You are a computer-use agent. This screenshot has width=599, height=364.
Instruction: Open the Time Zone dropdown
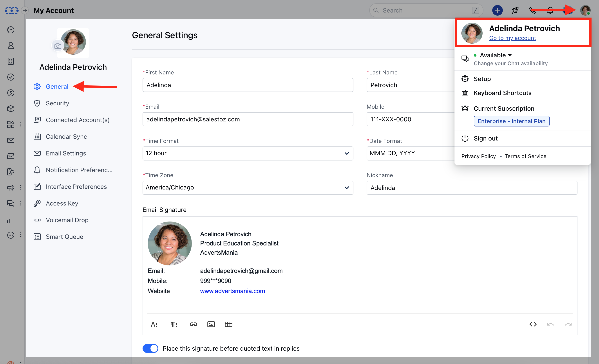click(x=248, y=187)
